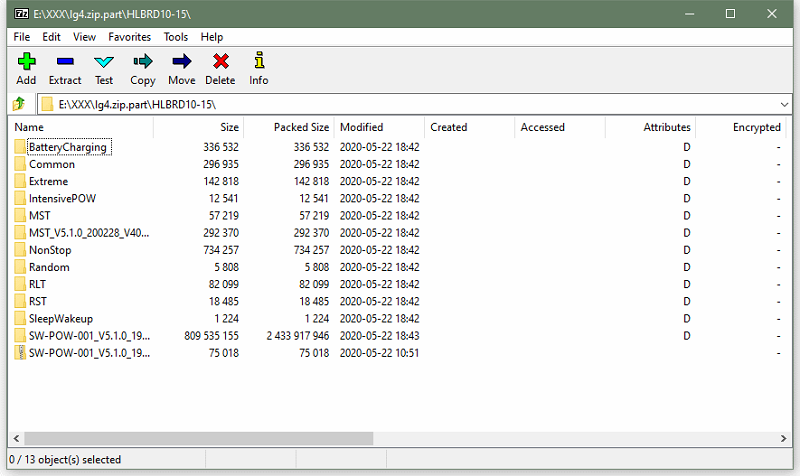
Task: Open the Tools menu
Action: pyautogui.click(x=176, y=37)
